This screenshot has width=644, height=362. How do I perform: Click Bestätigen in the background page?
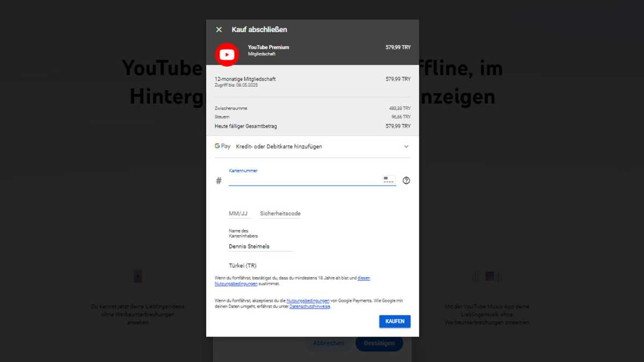coord(379,343)
